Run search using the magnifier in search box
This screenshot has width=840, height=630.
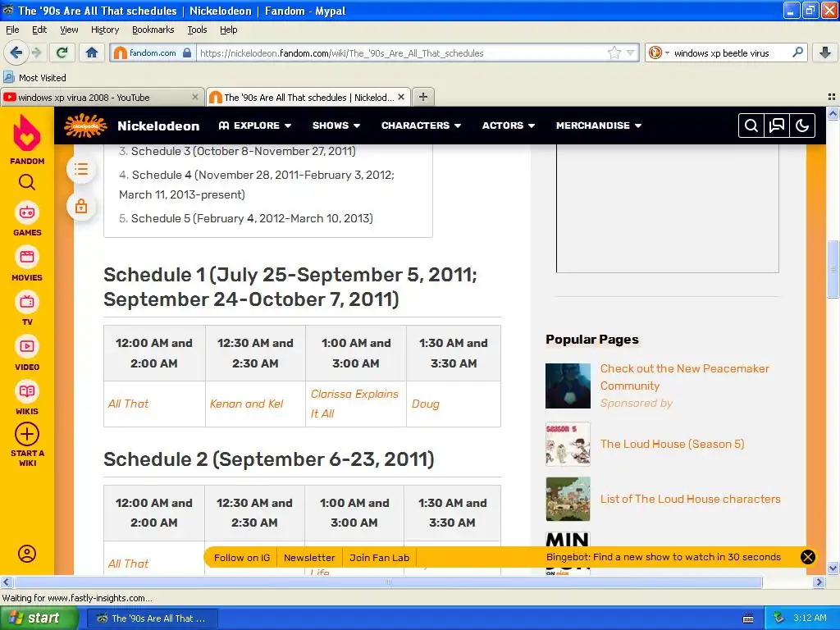click(x=797, y=52)
